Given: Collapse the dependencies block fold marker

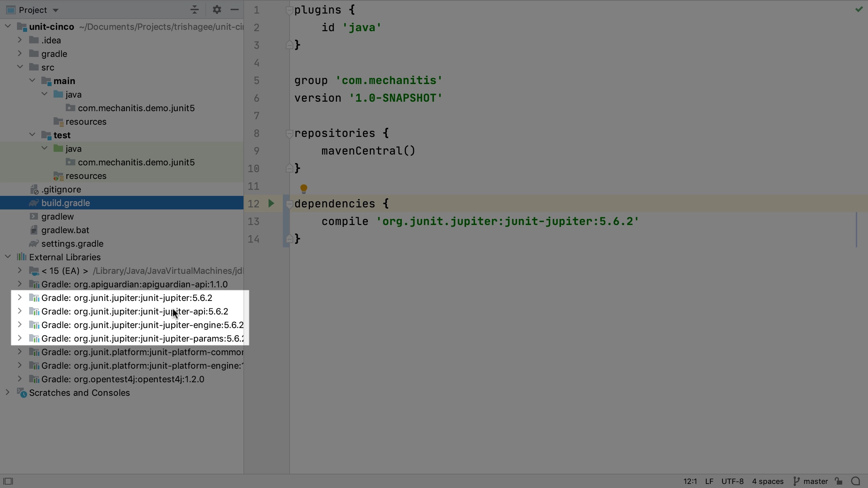Looking at the screenshot, I should pyautogui.click(x=289, y=204).
